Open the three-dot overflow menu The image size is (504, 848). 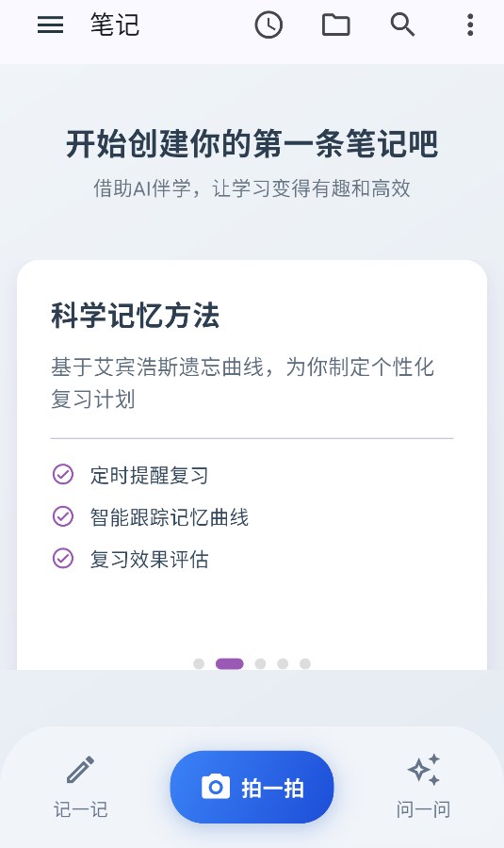(470, 24)
